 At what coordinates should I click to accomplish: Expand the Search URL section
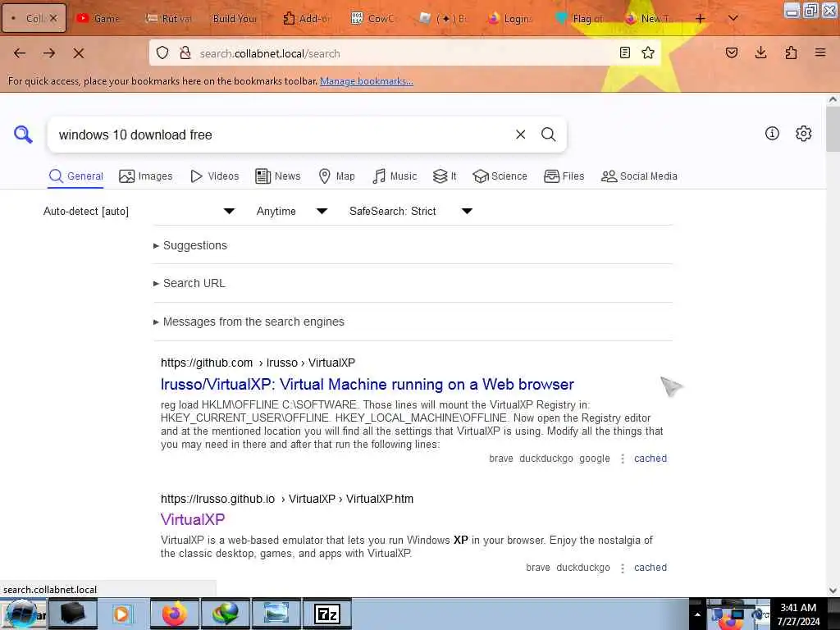point(189,283)
